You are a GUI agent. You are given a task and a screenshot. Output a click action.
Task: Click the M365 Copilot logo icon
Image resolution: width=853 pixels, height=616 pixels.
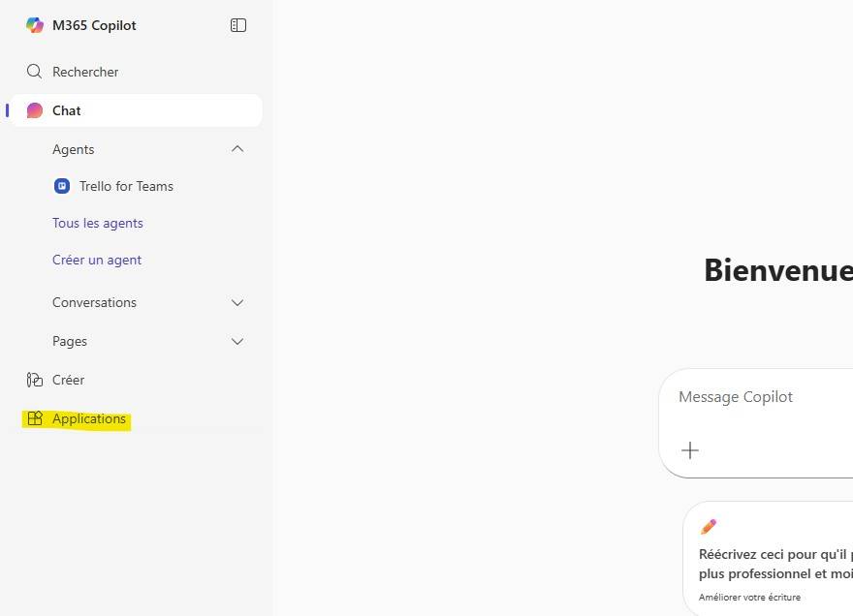35,25
